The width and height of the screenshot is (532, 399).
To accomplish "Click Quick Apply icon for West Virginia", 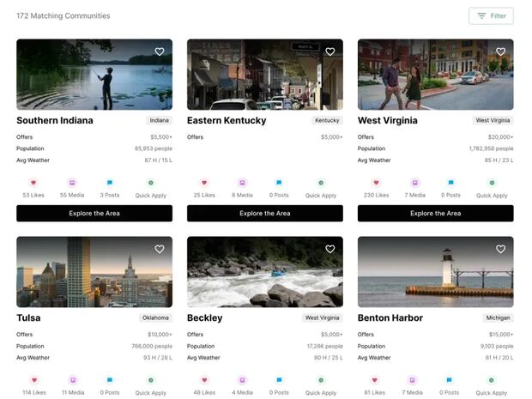I will click(x=492, y=183).
